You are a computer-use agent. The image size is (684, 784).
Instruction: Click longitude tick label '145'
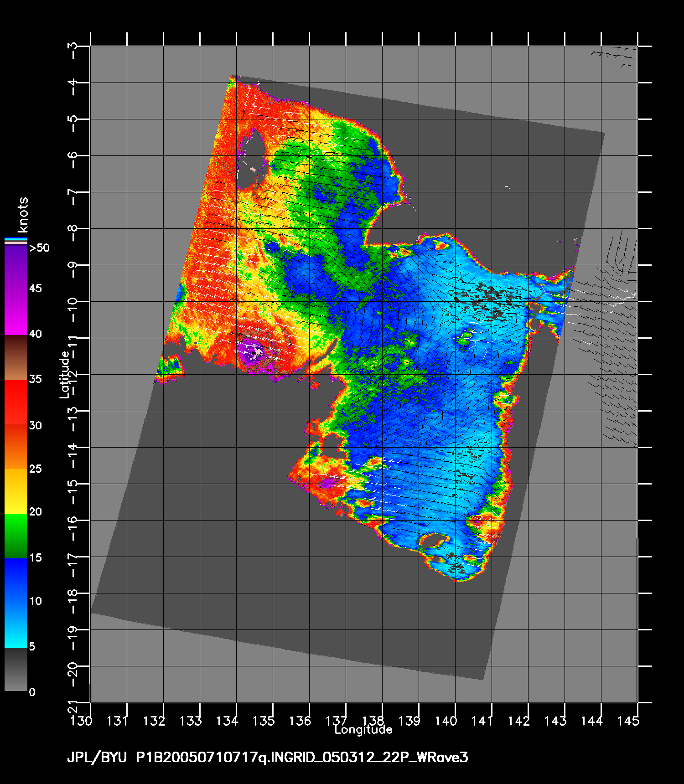click(628, 721)
